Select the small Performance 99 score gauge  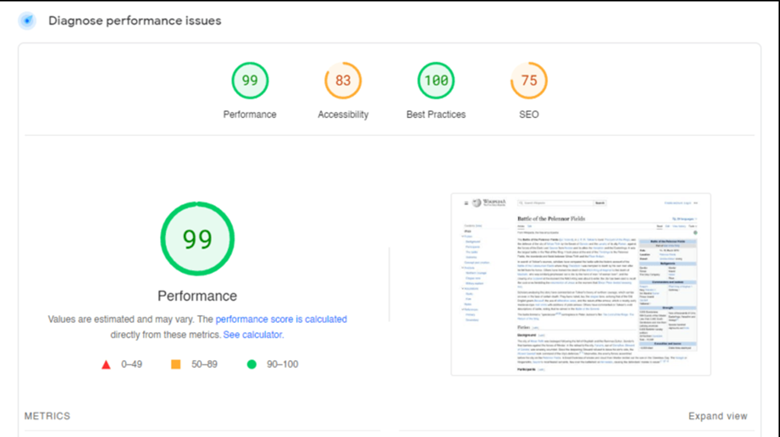249,81
